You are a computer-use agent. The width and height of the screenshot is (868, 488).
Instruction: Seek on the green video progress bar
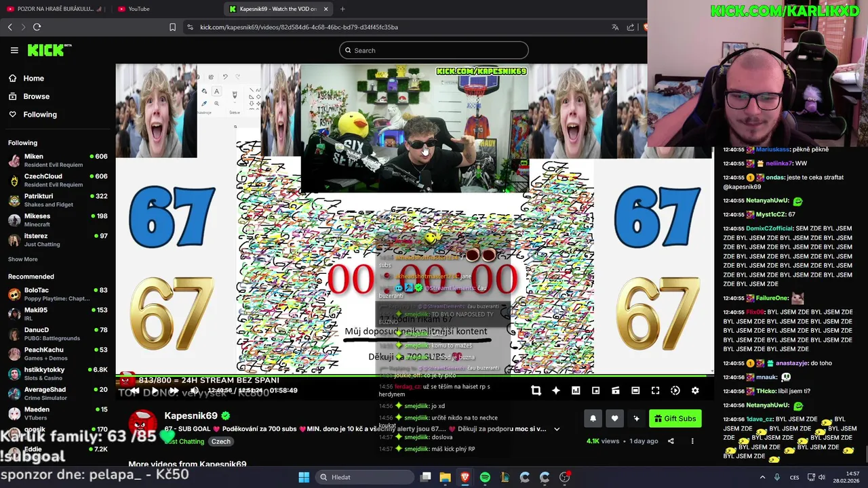414,375
